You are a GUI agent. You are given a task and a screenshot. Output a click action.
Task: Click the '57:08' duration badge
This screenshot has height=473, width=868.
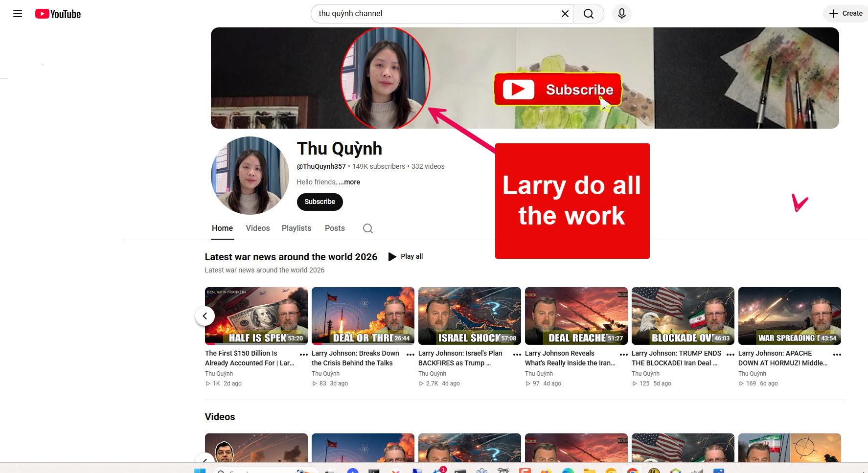[509, 338]
